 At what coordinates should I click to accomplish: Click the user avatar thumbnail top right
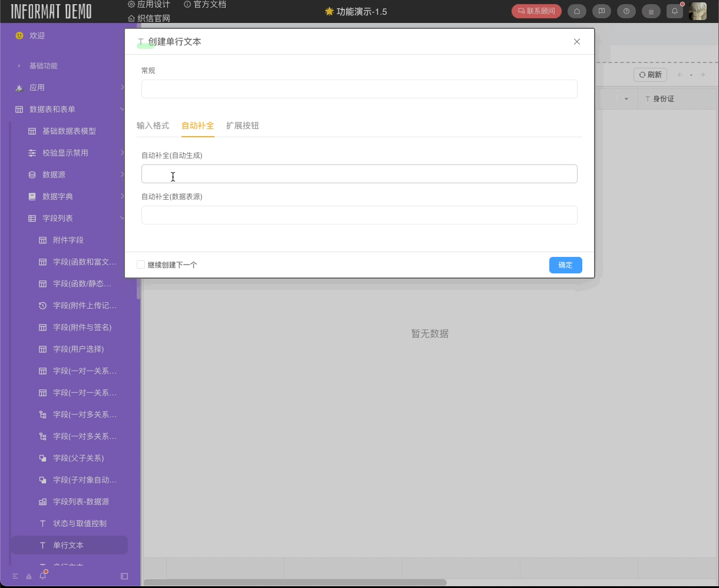coord(698,11)
